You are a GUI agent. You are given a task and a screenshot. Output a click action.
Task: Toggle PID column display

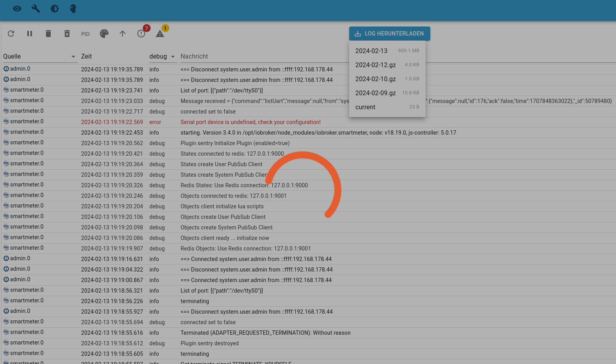point(85,34)
